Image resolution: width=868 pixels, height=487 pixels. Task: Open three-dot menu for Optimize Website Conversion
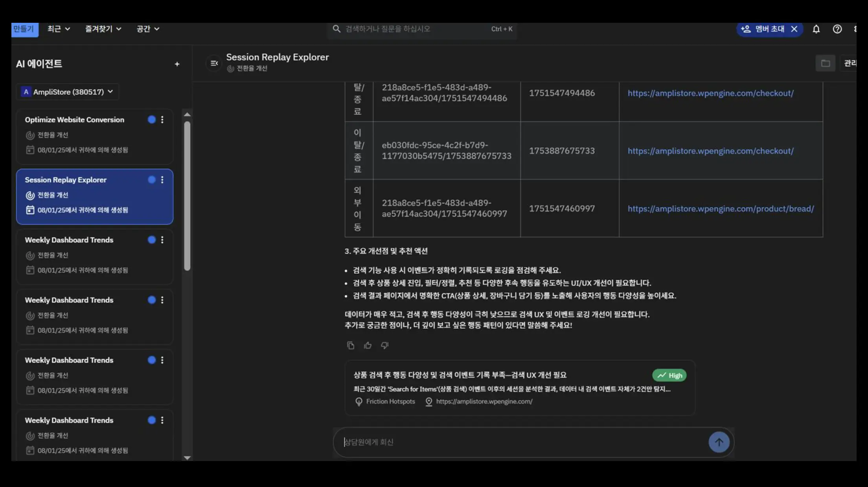[x=162, y=120]
